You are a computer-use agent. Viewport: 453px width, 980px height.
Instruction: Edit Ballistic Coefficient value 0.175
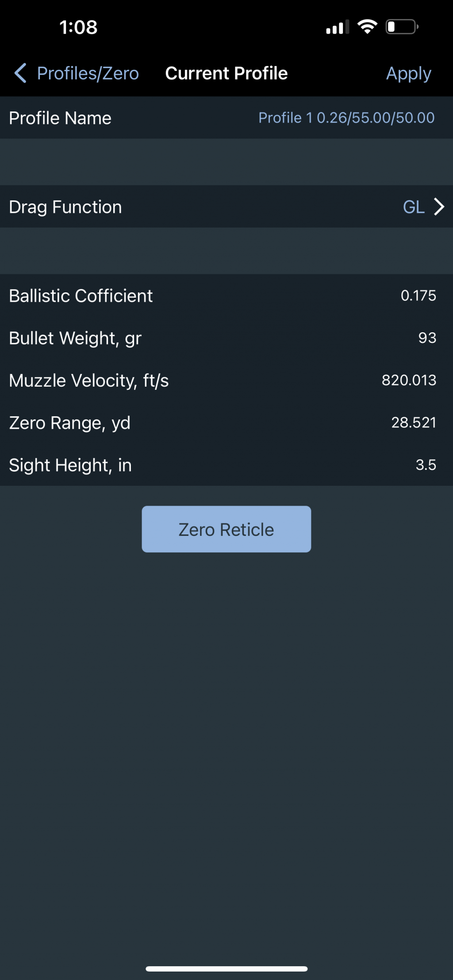[x=418, y=296]
